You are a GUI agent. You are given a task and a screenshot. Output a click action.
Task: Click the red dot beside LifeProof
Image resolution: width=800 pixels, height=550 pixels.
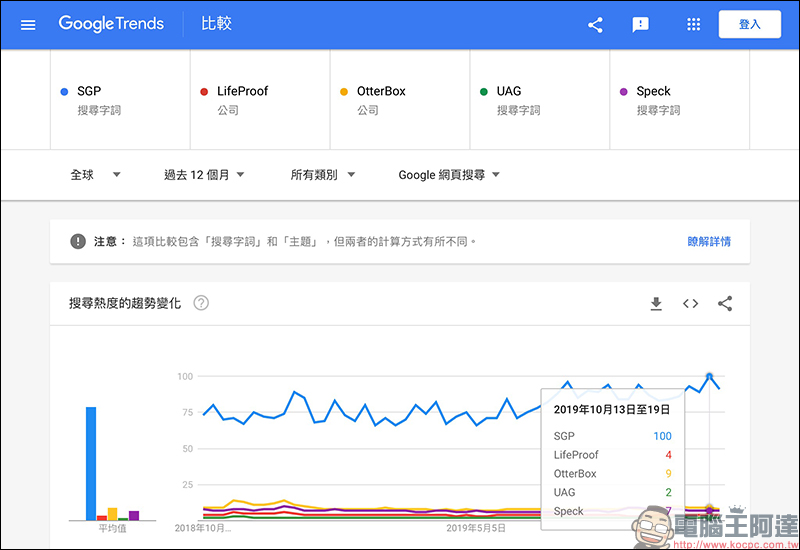pos(204,92)
